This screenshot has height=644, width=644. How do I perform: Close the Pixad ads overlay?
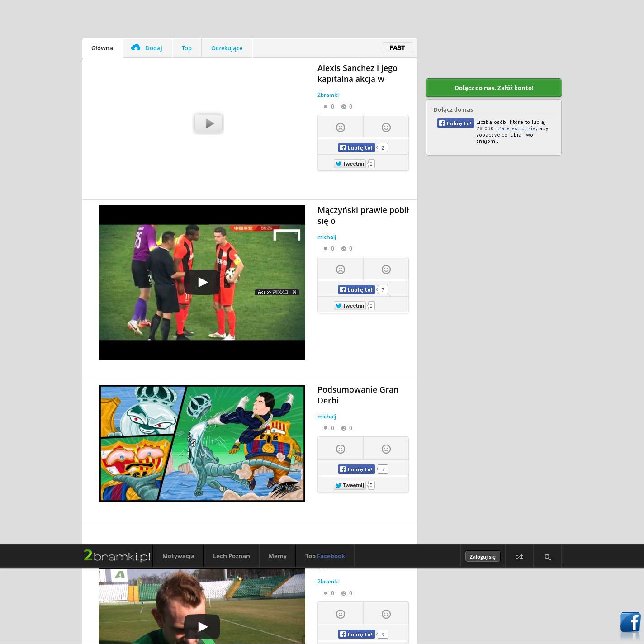click(x=294, y=292)
